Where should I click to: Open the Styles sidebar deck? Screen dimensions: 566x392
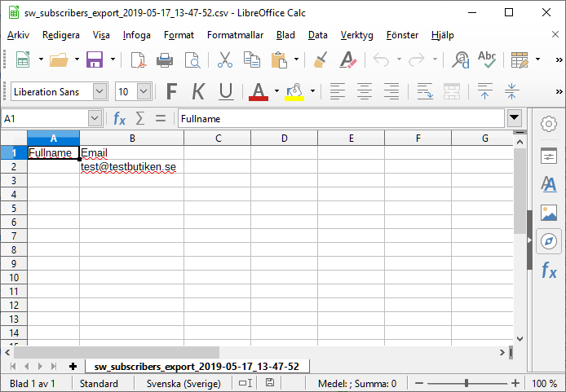[x=549, y=184]
